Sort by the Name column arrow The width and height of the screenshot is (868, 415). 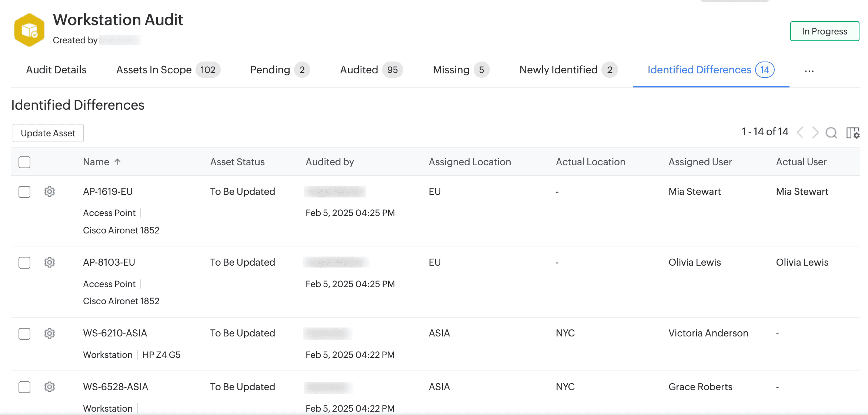(117, 162)
